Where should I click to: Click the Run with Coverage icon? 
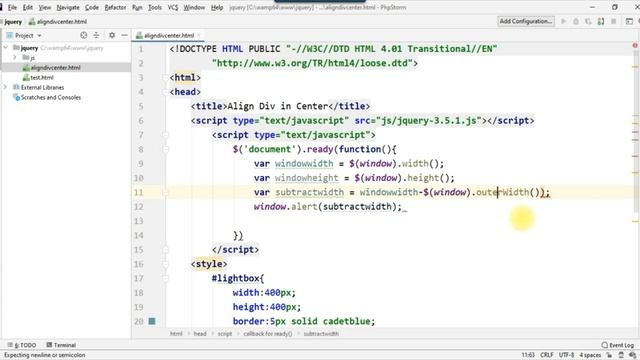[588, 21]
